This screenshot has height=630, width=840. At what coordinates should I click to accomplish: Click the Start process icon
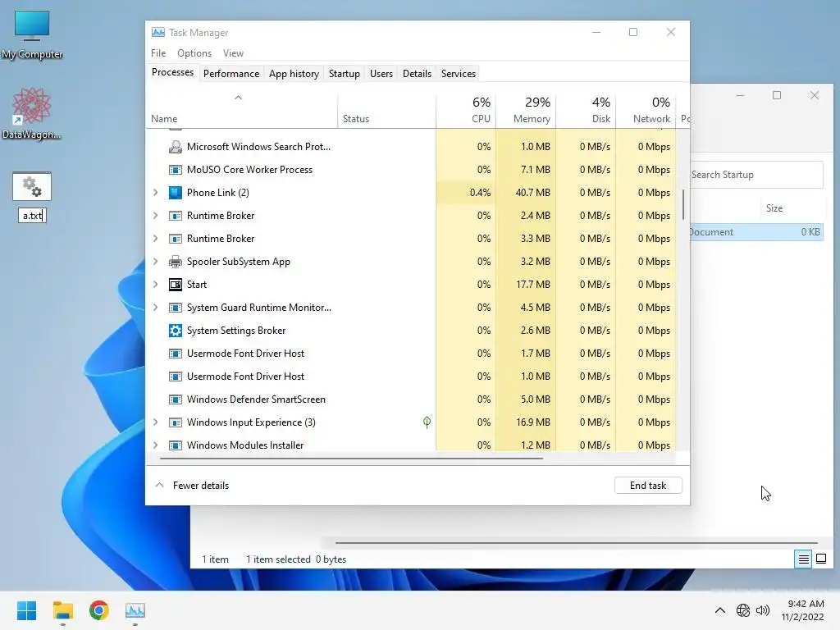(176, 285)
